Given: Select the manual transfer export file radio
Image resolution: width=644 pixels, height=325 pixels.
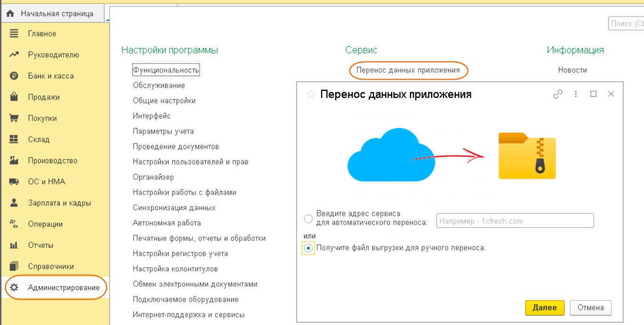Looking at the screenshot, I should 308,248.
